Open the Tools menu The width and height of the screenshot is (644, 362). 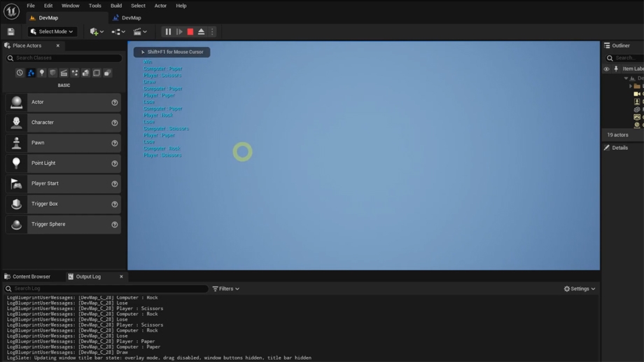point(95,6)
